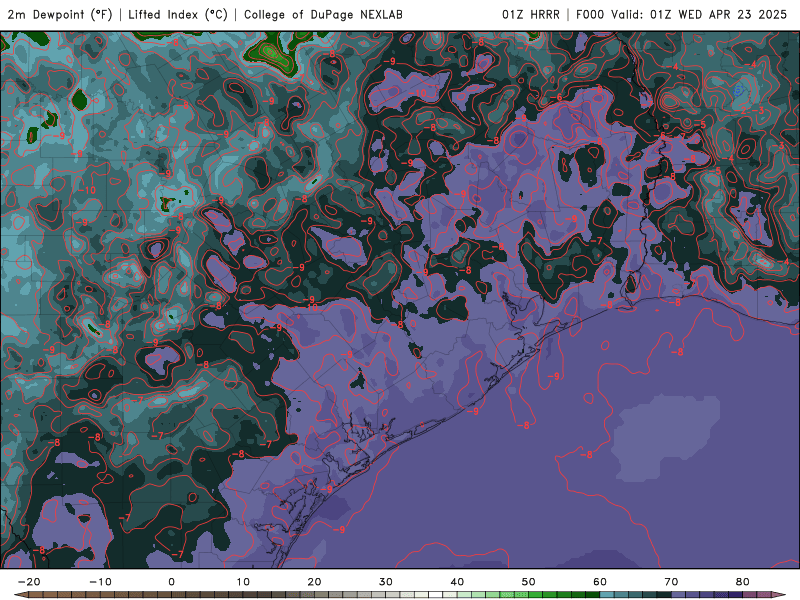The height and width of the screenshot is (600, 800).
Task: Click the "40" colorbar scale label
Action: (457, 582)
